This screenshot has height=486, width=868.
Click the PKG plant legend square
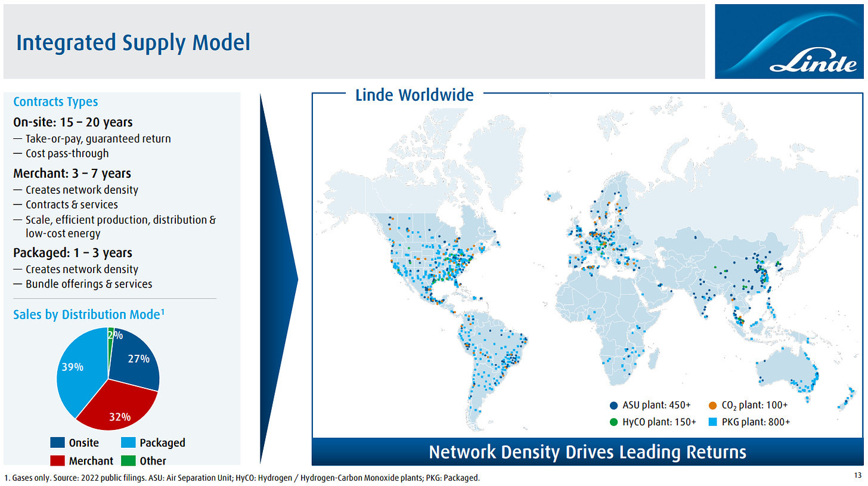pos(712,422)
